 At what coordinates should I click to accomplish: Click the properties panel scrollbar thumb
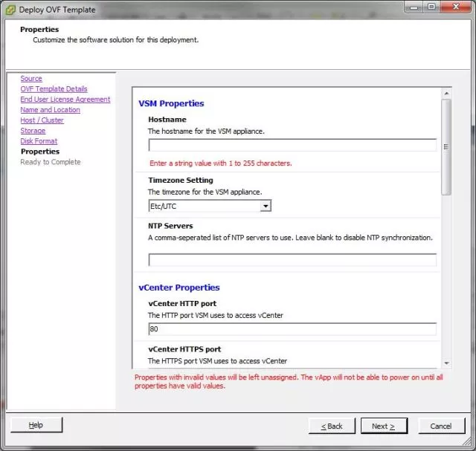click(446, 147)
